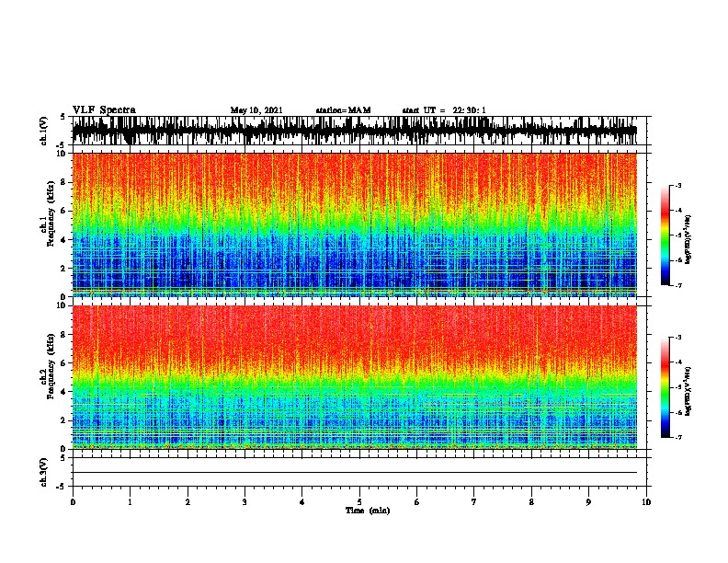Click the ch.2 colorbar log(PSD) label

coord(688,391)
